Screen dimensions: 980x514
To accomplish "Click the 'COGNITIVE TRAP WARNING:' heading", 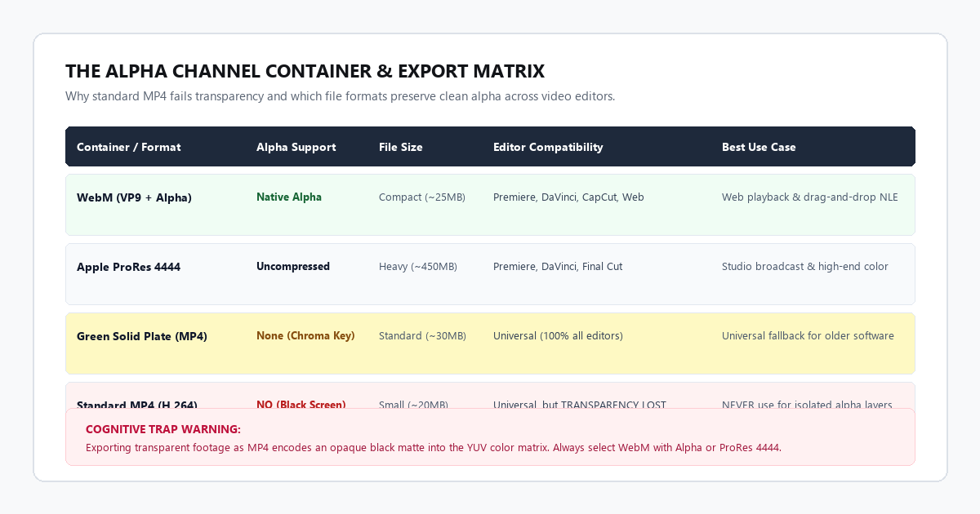I will click(163, 429).
